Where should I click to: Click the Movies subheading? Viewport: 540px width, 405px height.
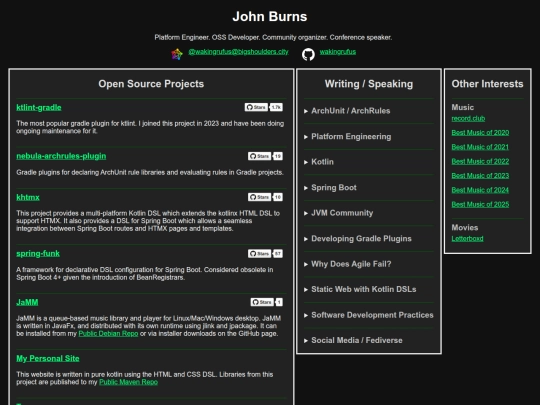point(465,228)
